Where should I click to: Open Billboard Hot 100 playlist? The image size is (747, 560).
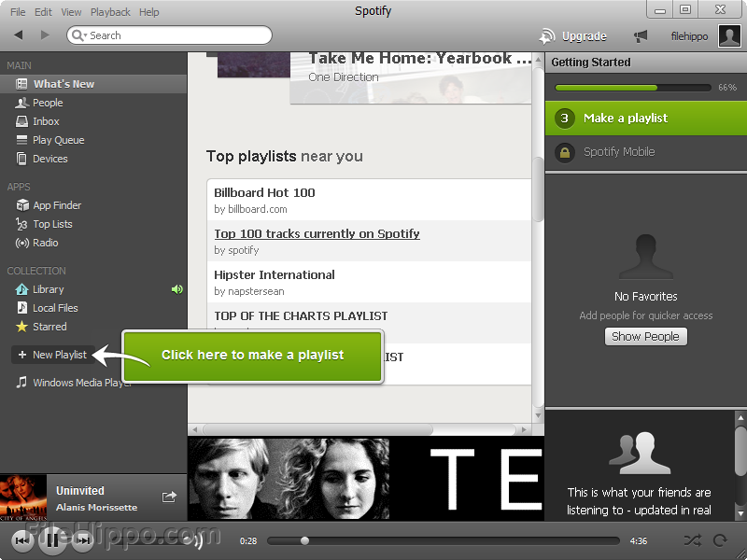coord(264,192)
